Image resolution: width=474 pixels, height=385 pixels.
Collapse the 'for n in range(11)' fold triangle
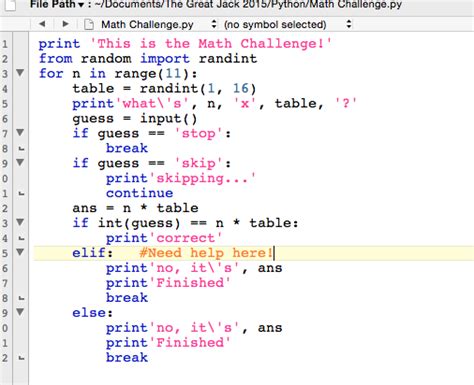click(20, 72)
